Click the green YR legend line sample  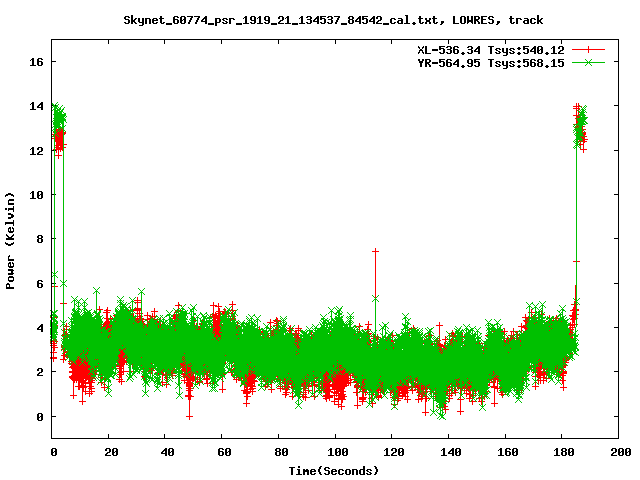pos(588,62)
